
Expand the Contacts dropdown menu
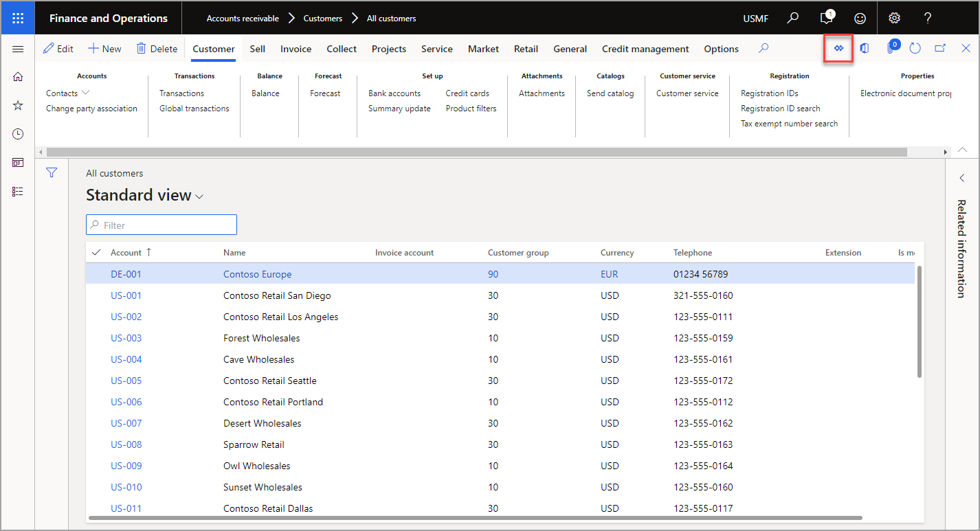tap(68, 93)
